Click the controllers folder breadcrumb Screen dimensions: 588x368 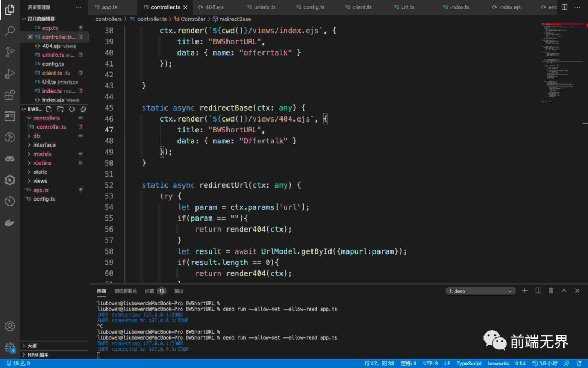[108, 19]
